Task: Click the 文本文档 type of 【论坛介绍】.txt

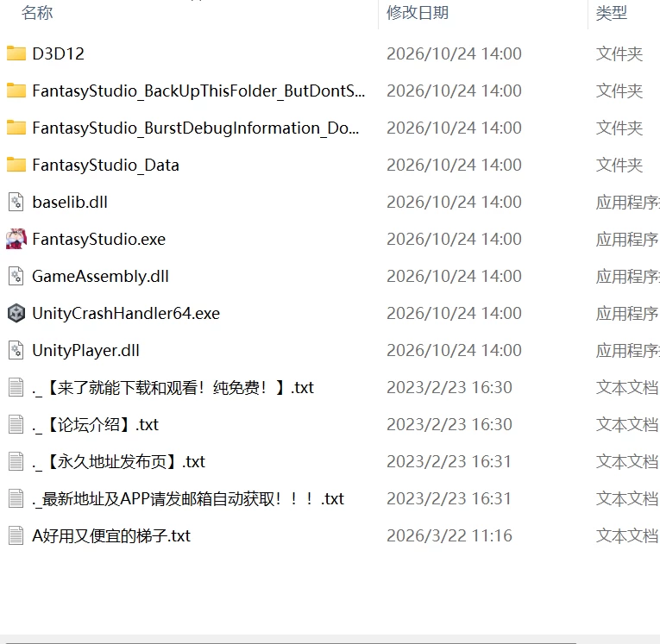Action: point(627,424)
